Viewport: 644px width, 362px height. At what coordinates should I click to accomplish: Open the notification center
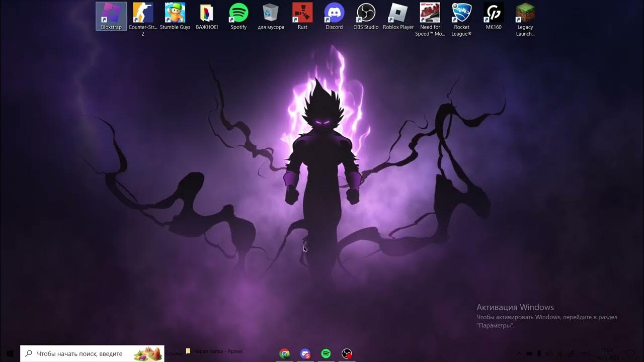[x=630, y=353]
